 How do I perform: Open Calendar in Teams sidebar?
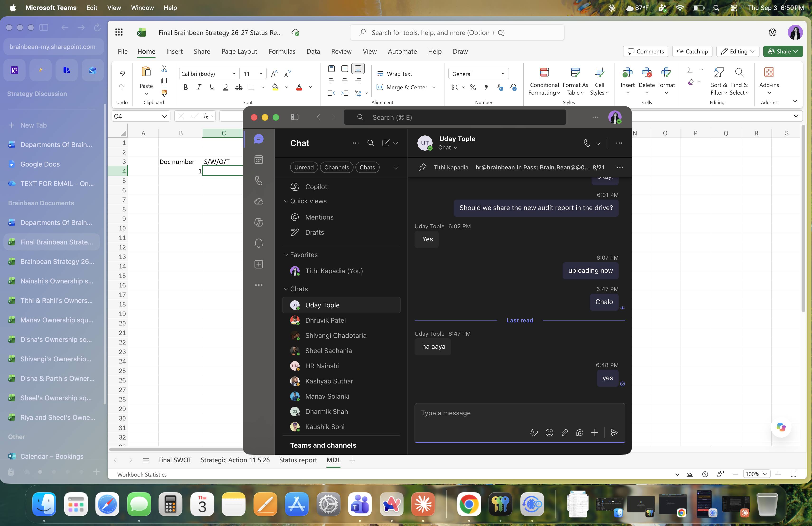point(259,160)
